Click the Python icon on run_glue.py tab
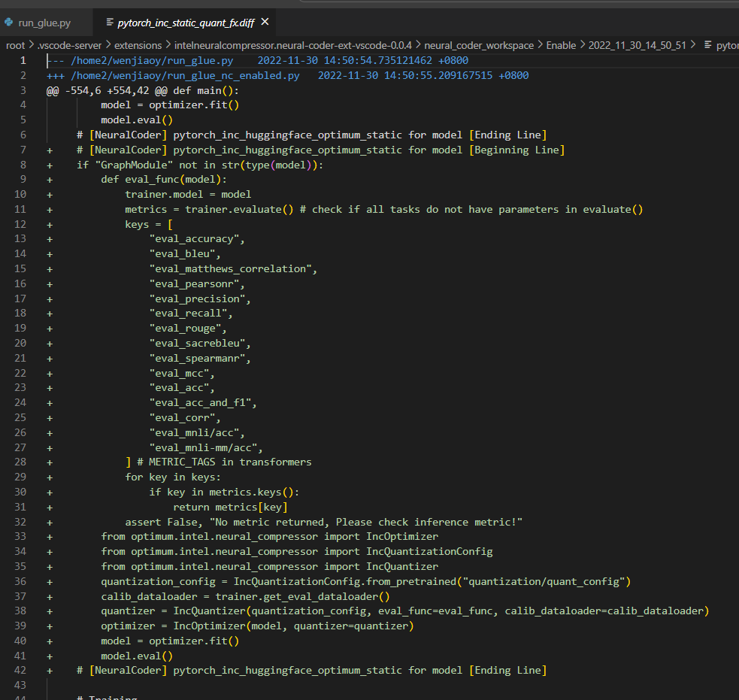The image size is (739, 700). coord(9,23)
